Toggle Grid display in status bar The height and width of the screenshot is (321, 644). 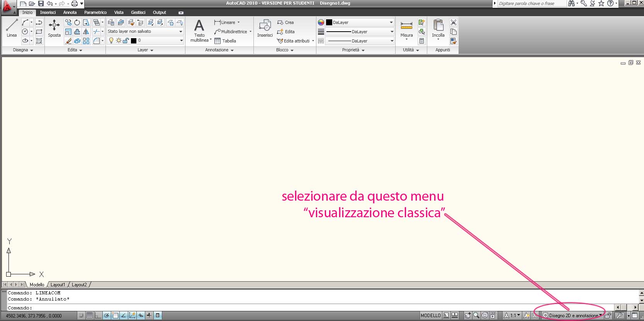pyautogui.click(x=90, y=316)
